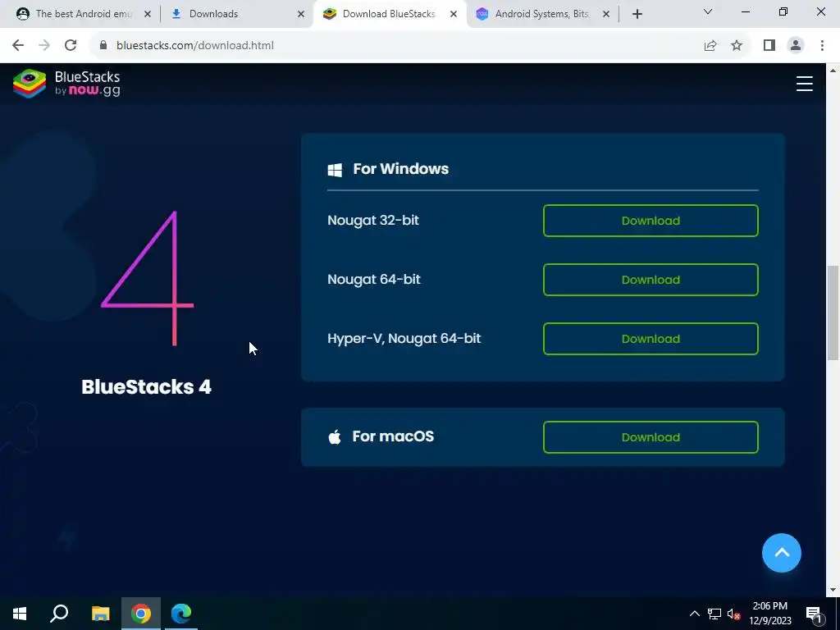Click the For Windows heading text
Image resolution: width=840 pixels, height=630 pixels.
(400, 169)
